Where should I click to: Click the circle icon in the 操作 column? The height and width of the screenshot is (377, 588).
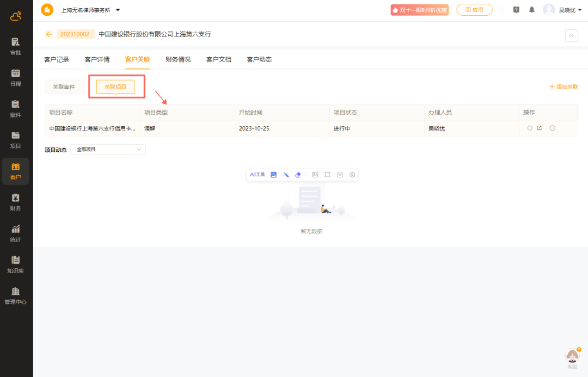530,128
